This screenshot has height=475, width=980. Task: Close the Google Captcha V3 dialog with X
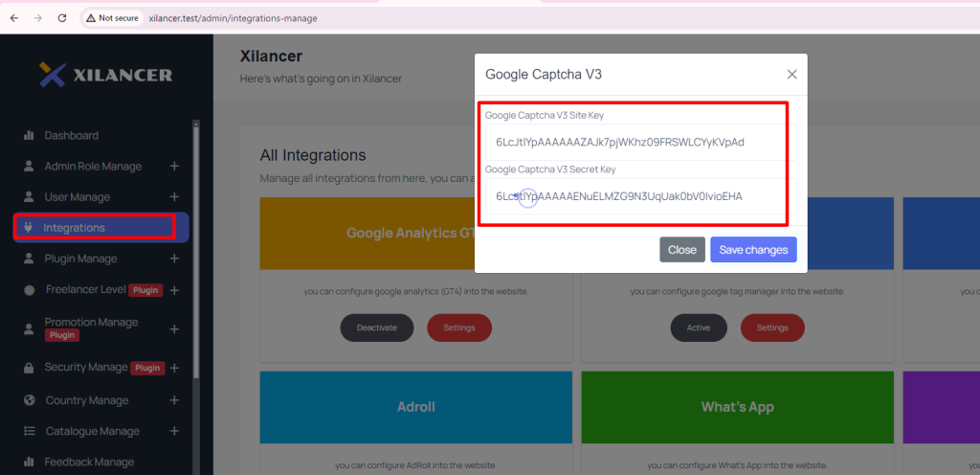791,75
